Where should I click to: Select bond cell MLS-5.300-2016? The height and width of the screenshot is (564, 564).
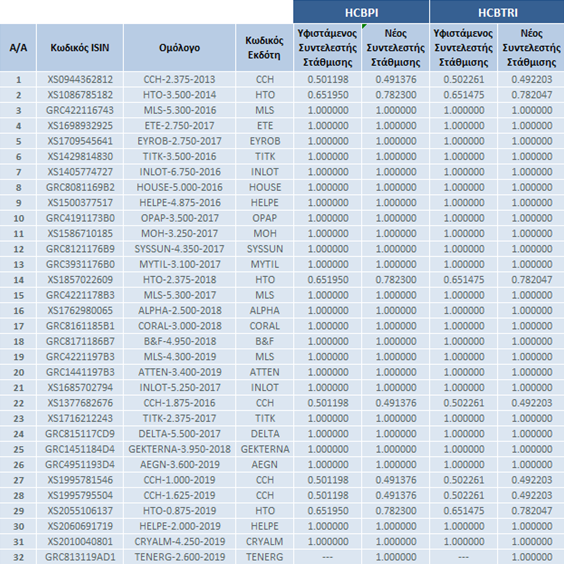[x=179, y=110]
